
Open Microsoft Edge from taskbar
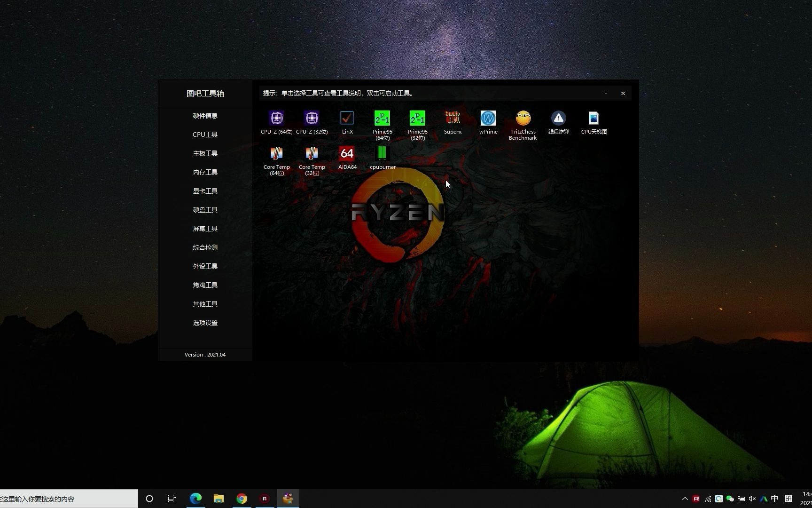click(195, 499)
